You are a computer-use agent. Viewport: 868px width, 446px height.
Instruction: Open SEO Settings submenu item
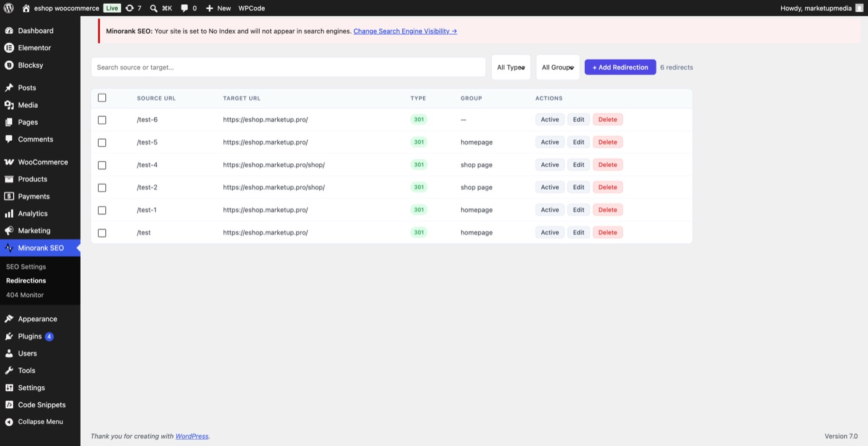26,267
